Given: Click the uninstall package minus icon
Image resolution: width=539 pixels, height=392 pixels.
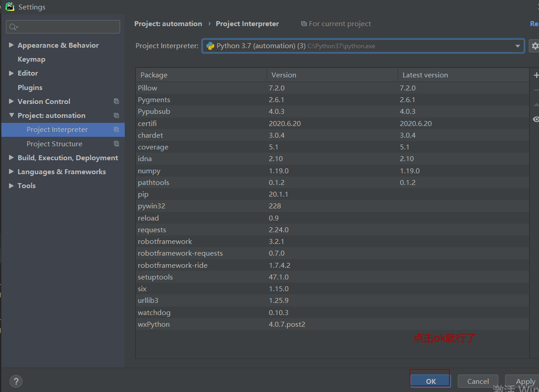Looking at the screenshot, I should (x=535, y=90).
